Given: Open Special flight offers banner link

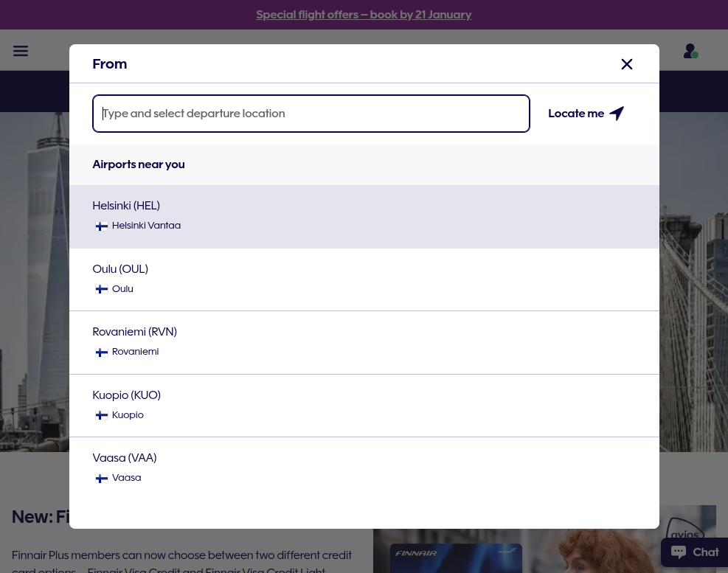Looking at the screenshot, I should [364, 15].
